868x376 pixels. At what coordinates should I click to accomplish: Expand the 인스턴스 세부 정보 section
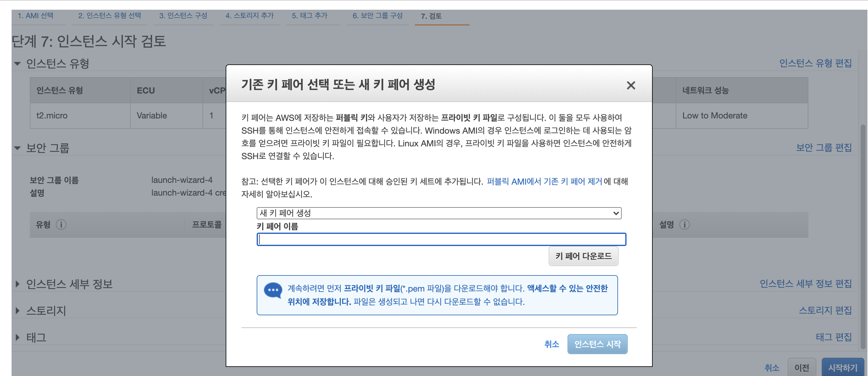[18, 284]
